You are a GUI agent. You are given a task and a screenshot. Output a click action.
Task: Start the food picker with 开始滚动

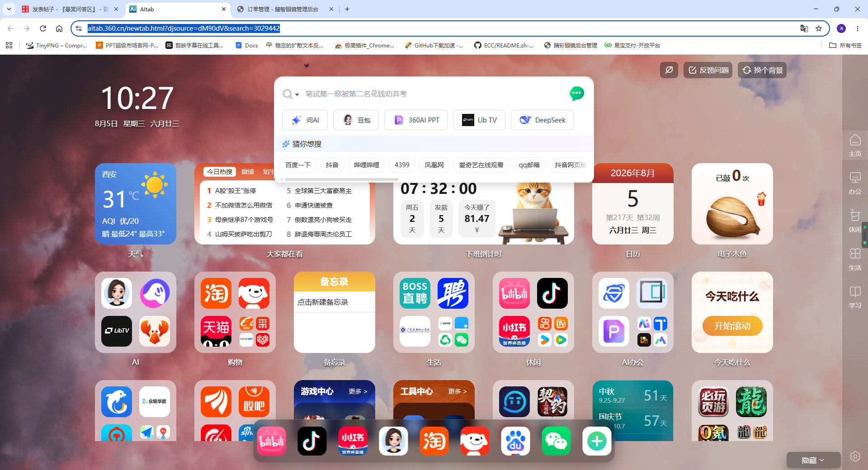coord(732,326)
